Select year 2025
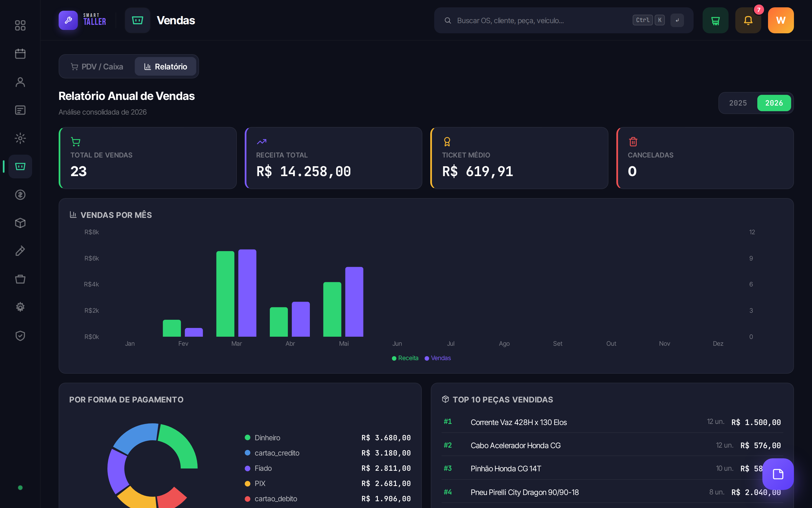This screenshot has width=812, height=508. click(x=738, y=103)
